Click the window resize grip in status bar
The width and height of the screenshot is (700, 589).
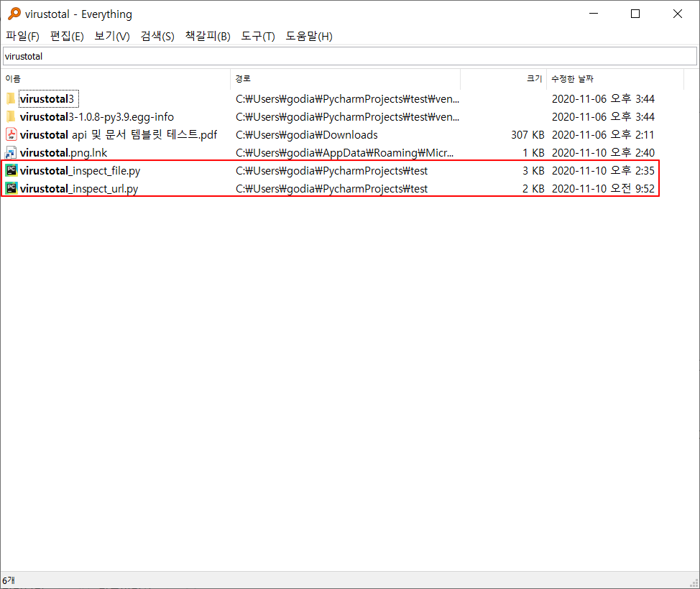tap(694, 583)
